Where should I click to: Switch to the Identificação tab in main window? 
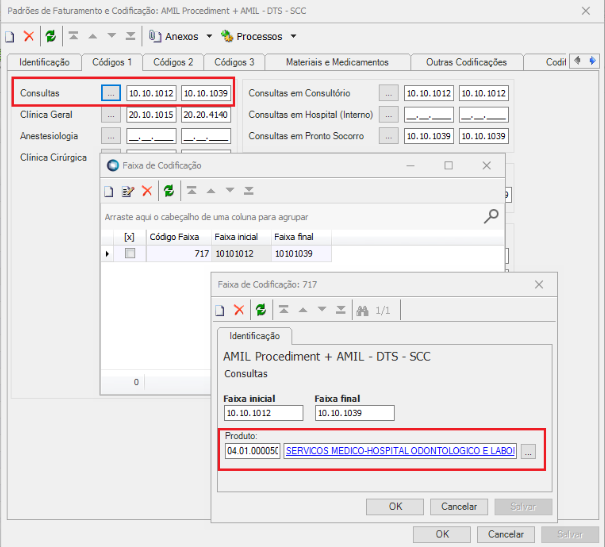44,62
